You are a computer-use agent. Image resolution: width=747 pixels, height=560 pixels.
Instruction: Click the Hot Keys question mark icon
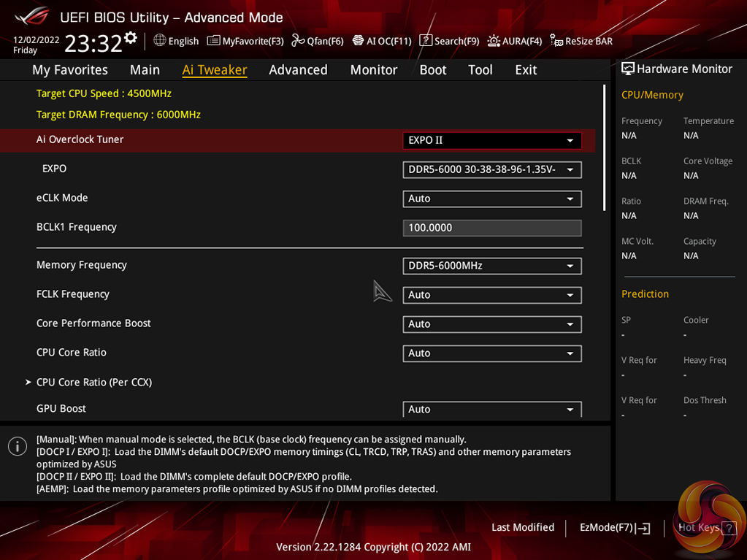(729, 528)
